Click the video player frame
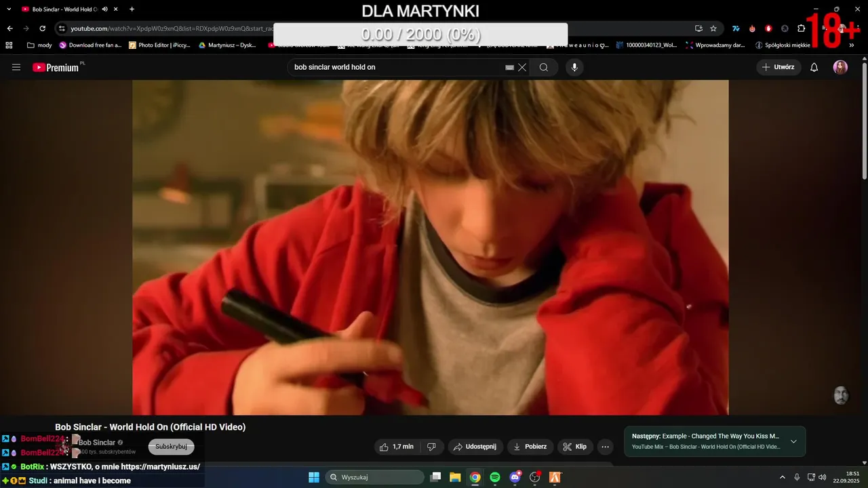The image size is (868, 488). tap(430, 247)
